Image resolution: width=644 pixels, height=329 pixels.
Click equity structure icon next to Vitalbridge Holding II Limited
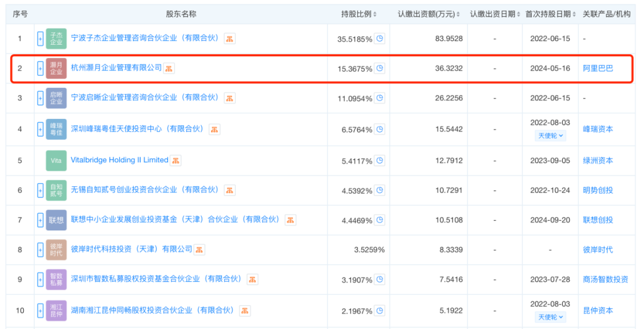(176, 161)
